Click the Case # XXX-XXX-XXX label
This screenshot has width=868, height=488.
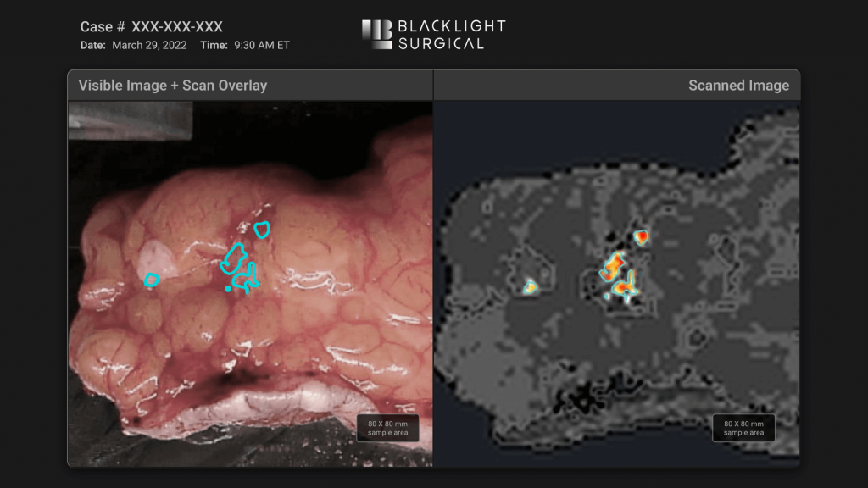pyautogui.click(x=152, y=27)
